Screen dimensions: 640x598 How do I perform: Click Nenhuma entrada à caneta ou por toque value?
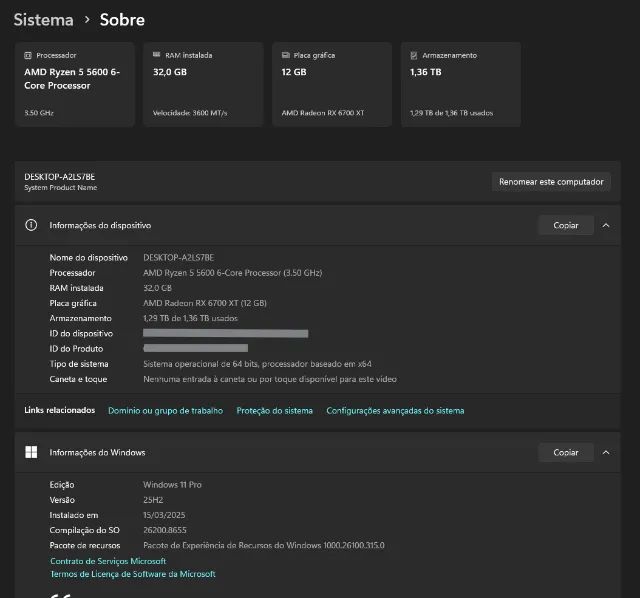click(270, 379)
